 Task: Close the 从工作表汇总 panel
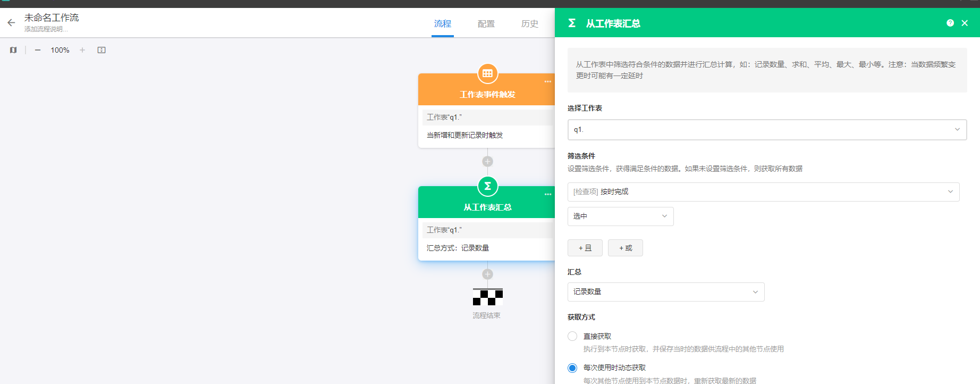pyautogui.click(x=965, y=23)
